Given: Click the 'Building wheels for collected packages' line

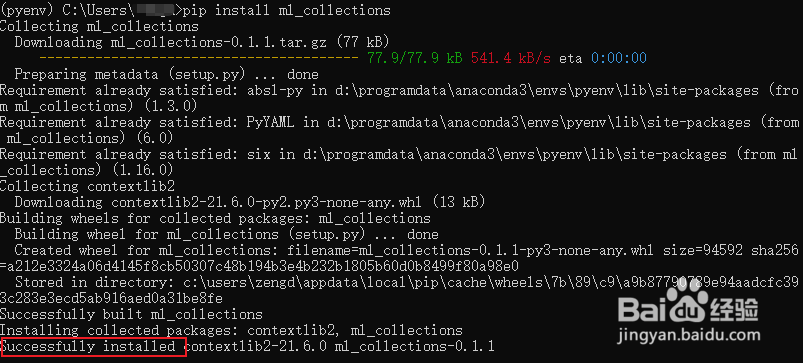Looking at the screenshot, I should point(215,218).
